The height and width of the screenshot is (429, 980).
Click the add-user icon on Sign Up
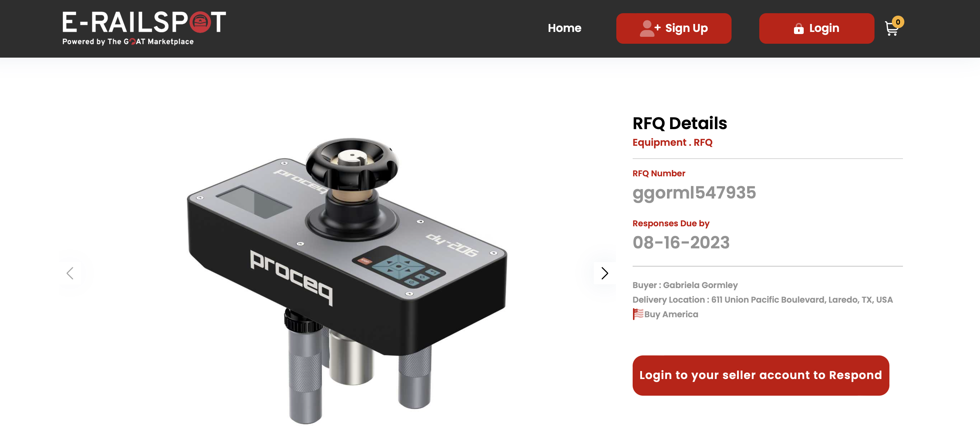pyautogui.click(x=650, y=28)
